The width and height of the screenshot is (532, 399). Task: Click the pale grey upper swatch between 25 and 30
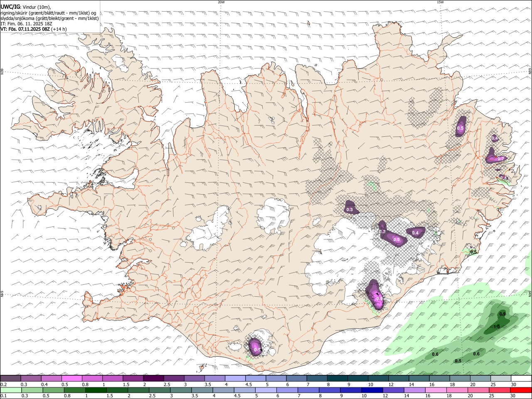(501, 378)
